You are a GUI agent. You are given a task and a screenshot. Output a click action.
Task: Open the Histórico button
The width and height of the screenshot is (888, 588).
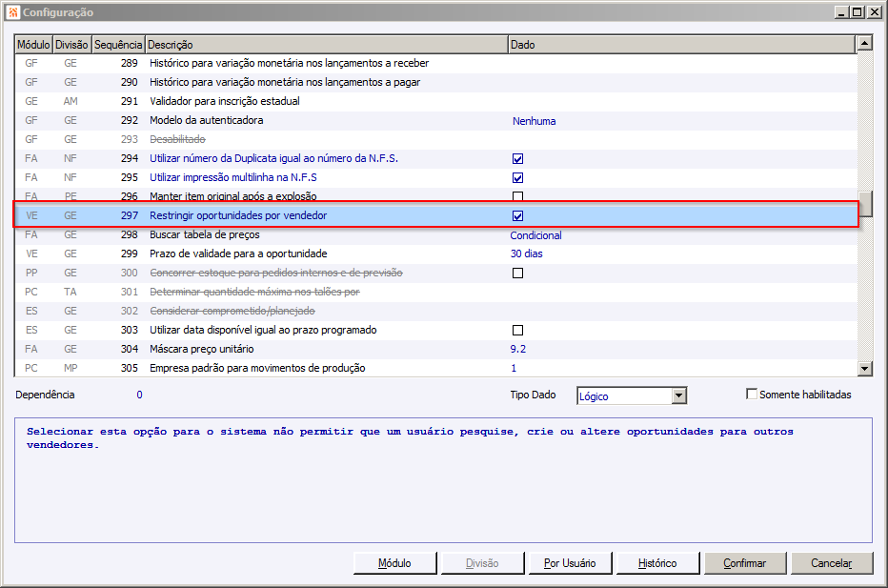coord(657,563)
